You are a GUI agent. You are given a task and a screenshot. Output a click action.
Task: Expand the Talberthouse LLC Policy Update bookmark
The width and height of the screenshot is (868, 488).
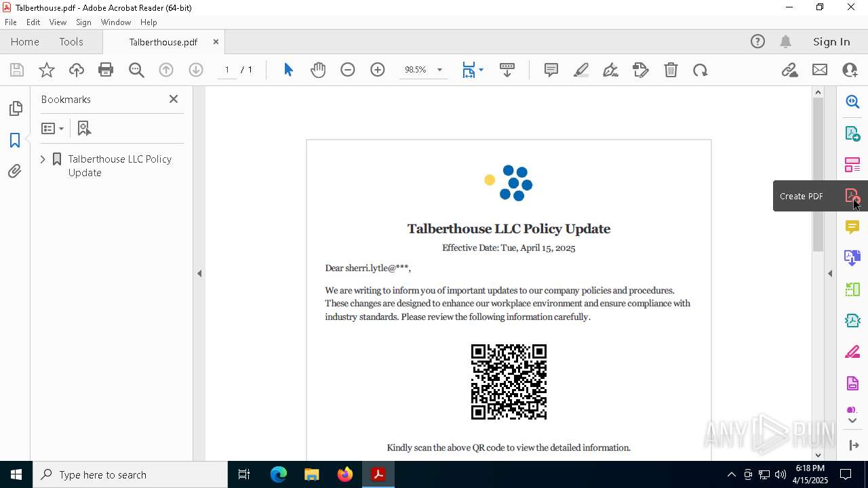coord(43,159)
